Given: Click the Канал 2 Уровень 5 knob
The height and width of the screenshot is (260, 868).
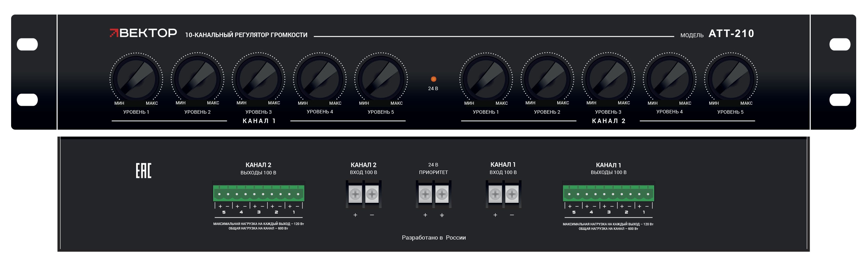Looking at the screenshot, I should (x=731, y=79).
